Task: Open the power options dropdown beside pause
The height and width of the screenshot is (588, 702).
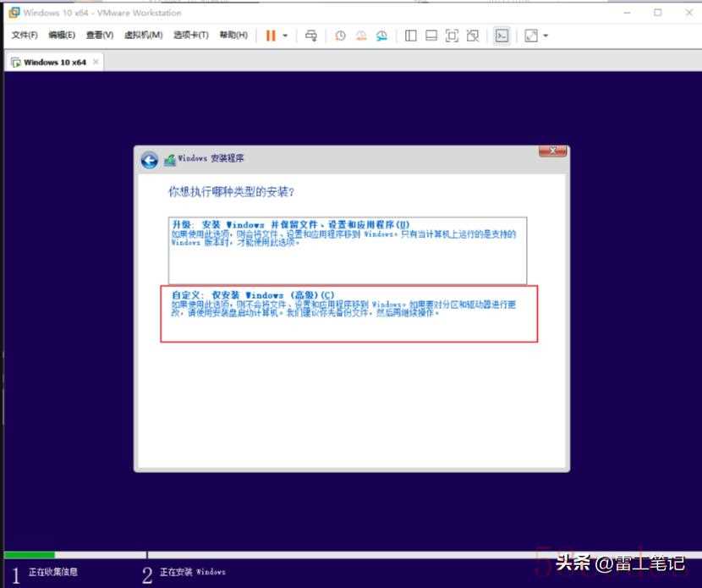Action: [x=285, y=36]
